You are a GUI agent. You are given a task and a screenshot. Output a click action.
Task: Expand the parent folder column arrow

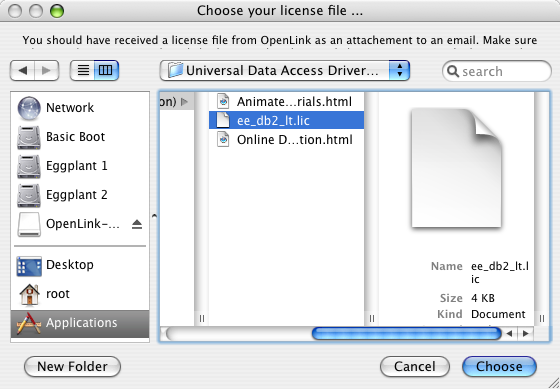click(x=184, y=102)
